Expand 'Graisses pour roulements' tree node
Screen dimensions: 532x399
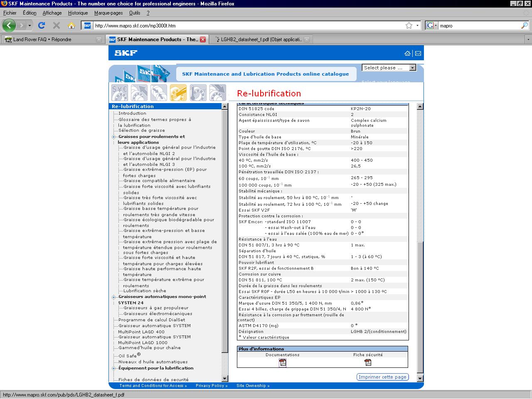click(x=113, y=137)
